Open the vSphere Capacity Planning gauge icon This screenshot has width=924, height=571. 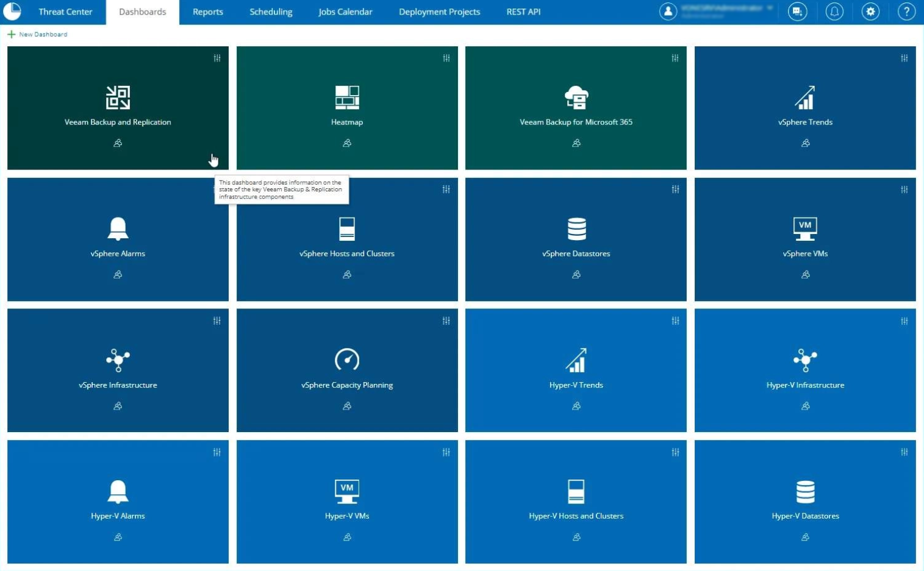click(347, 360)
